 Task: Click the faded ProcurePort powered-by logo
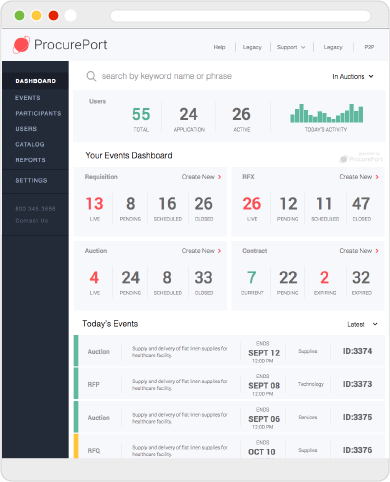(x=361, y=158)
